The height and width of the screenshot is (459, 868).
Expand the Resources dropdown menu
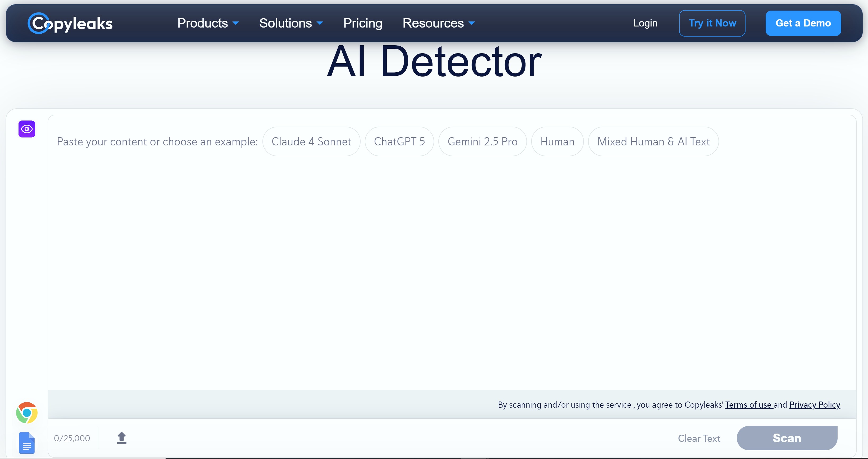pos(439,23)
